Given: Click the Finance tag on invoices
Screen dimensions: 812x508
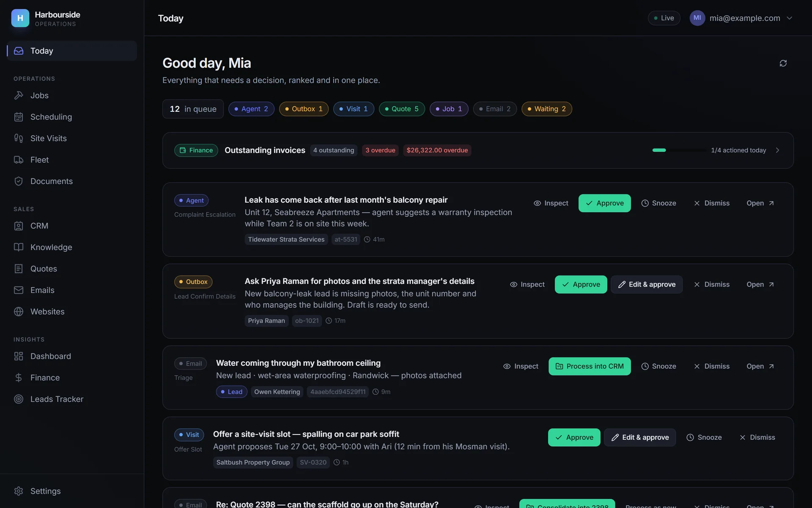Looking at the screenshot, I should pyautogui.click(x=196, y=150).
